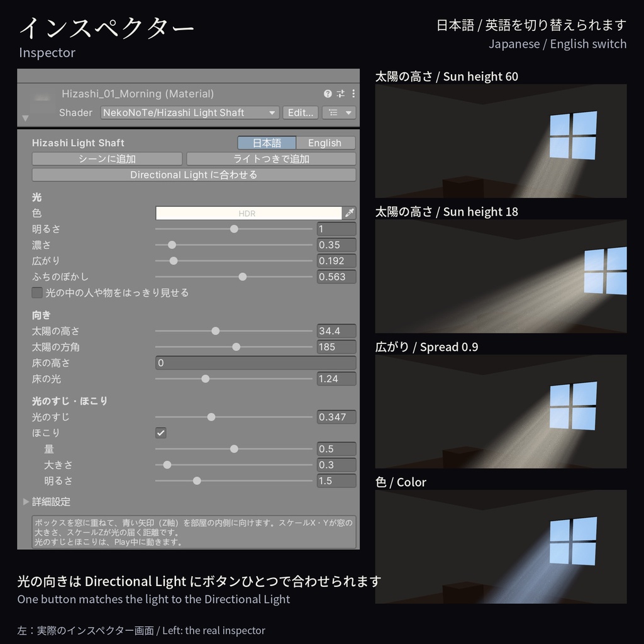Click the 大きさ value field 0.3
The width and height of the screenshot is (644, 644).
[x=336, y=465]
